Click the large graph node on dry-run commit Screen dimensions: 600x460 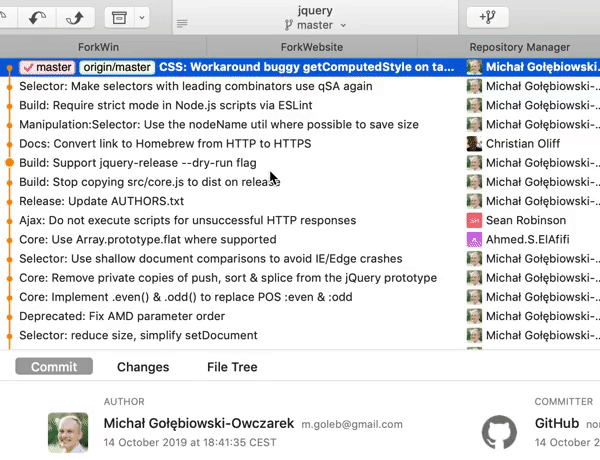pos(10,163)
